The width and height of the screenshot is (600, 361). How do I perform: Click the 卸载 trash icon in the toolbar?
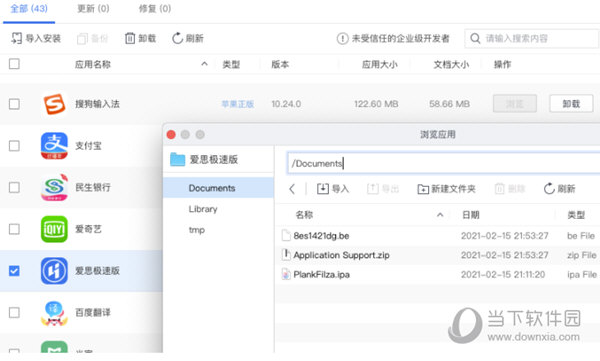[130, 38]
